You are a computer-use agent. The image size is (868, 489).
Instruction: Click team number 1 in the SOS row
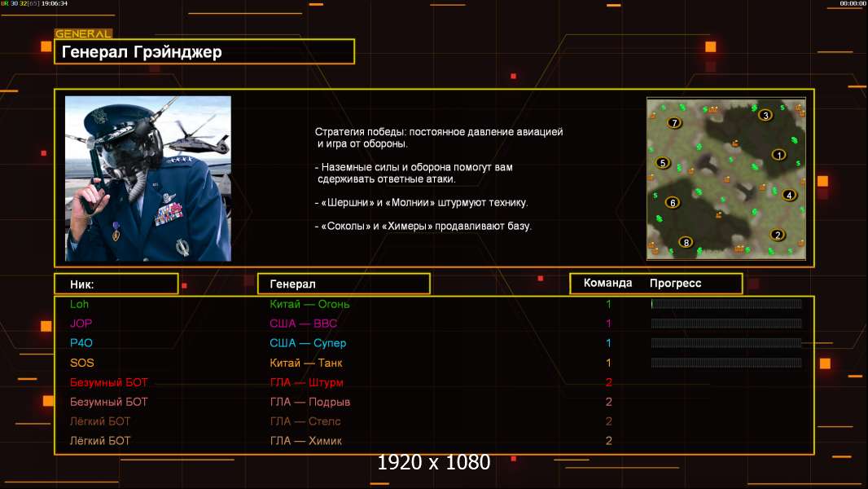(x=608, y=363)
